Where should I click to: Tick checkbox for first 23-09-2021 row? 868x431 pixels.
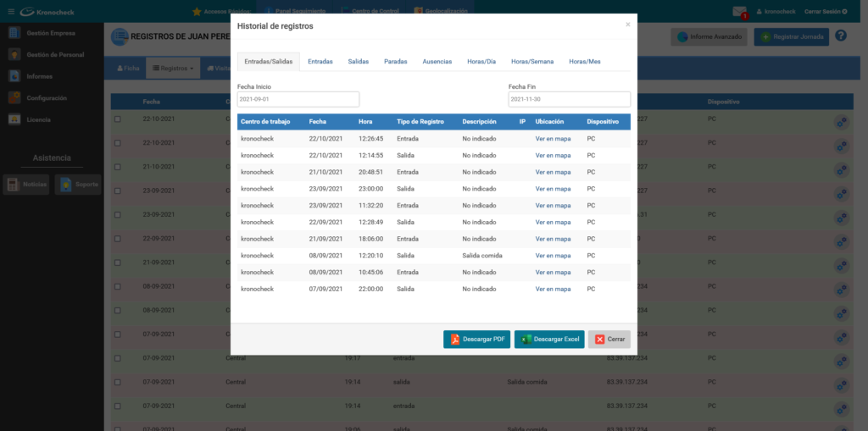pyautogui.click(x=117, y=191)
